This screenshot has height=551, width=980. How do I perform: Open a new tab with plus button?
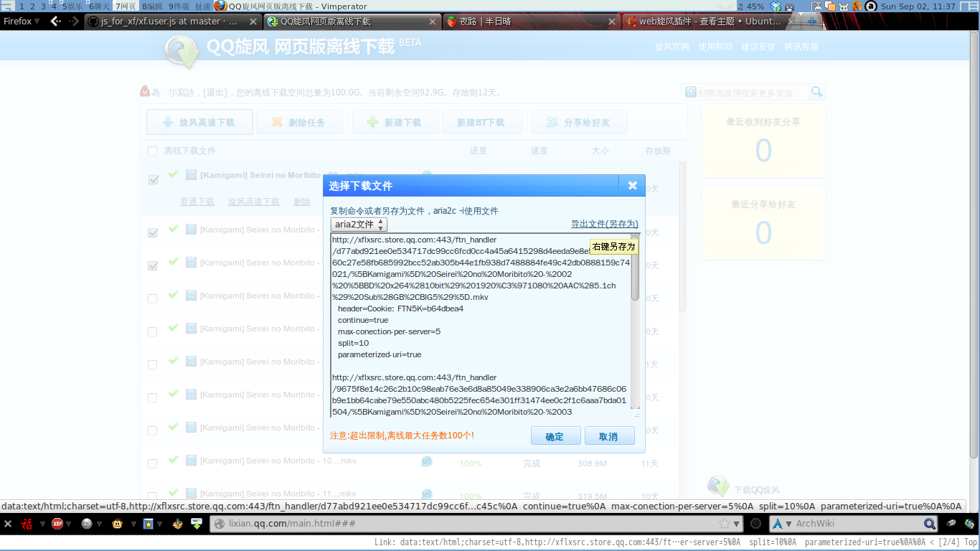tap(812, 22)
